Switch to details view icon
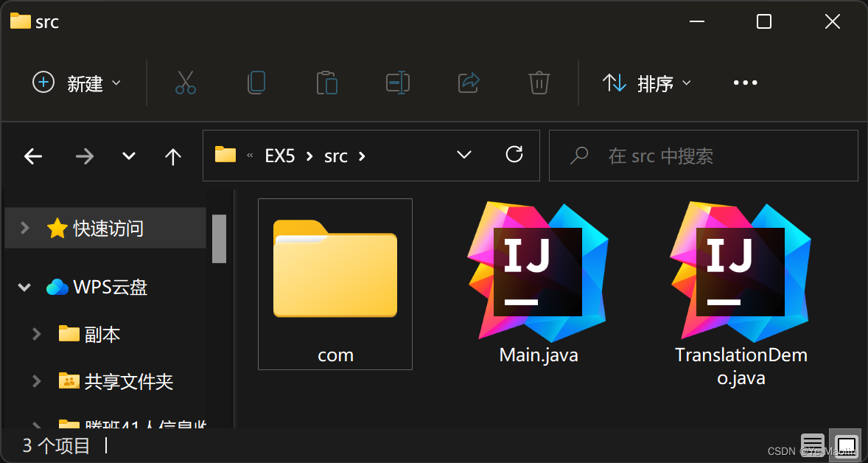Viewport: 868px width, 463px height. pyautogui.click(x=813, y=445)
